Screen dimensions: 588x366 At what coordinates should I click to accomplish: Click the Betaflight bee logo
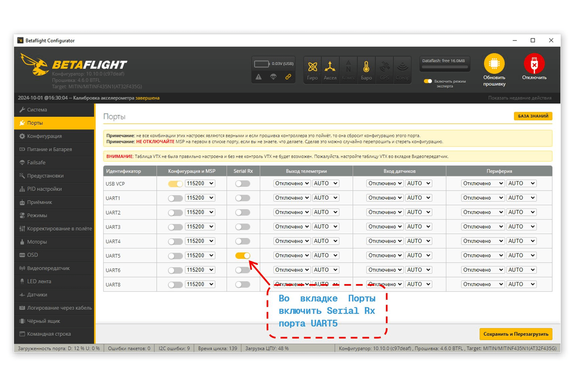click(x=34, y=64)
